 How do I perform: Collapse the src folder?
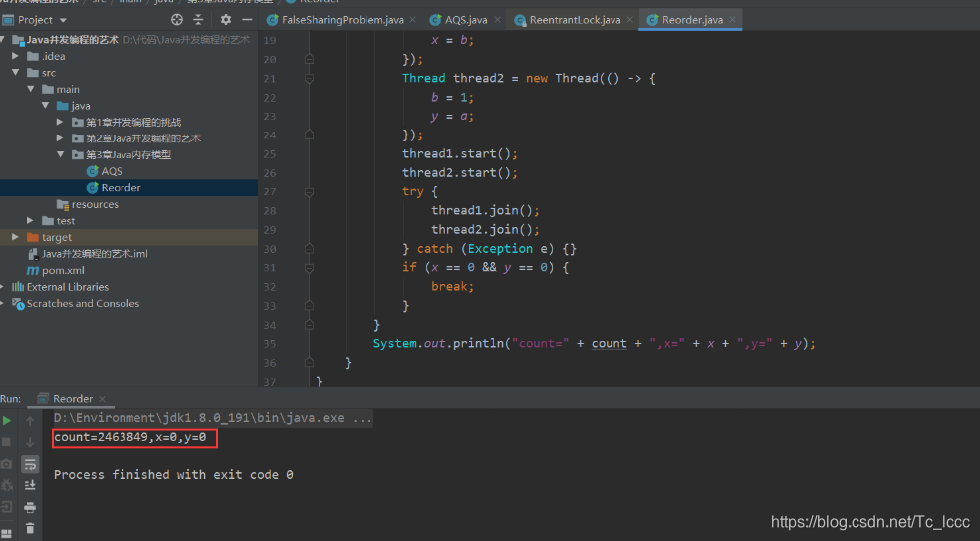16,72
